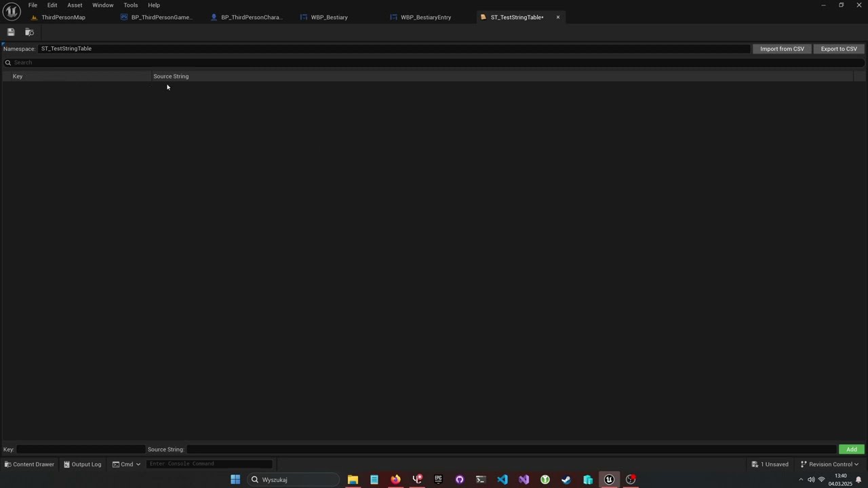
Task: Open File Explorer from taskbar
Action: [353, 480]
